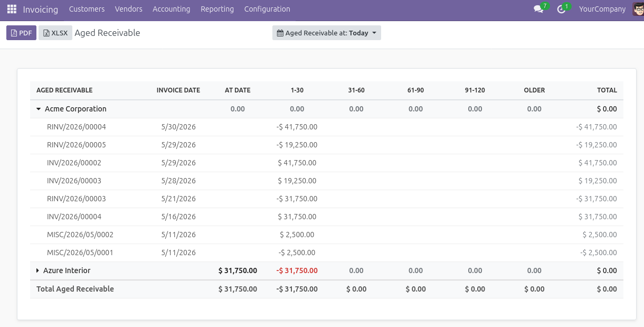Open entry INV/2026/00003
Viewport: 644px width, 327px height.
click(74, 181)
